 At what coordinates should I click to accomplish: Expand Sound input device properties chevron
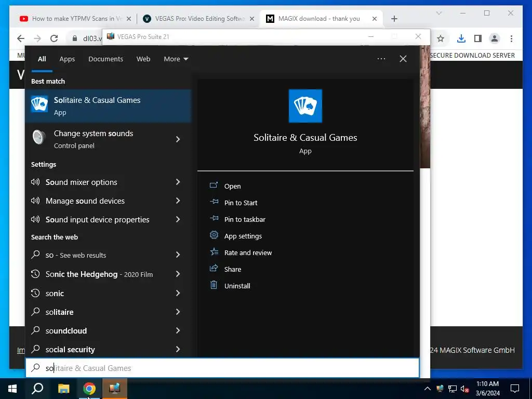178,220
